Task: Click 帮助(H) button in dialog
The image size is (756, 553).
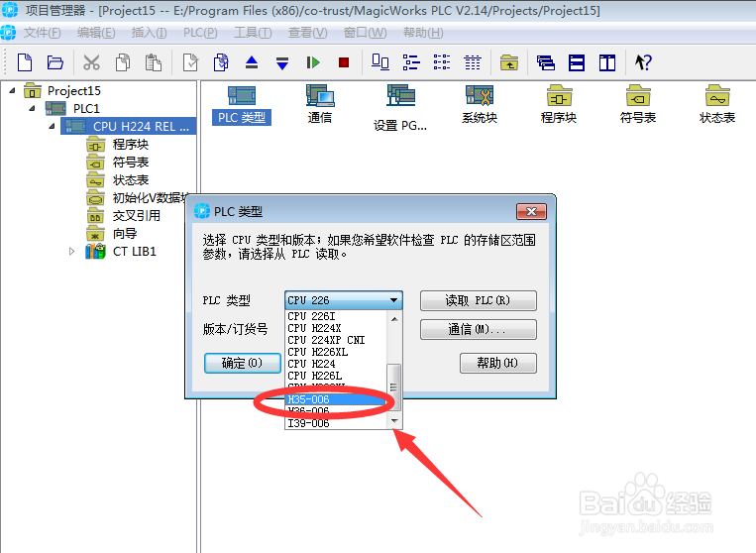Action: pyautogui.click(x=498, y=363)
